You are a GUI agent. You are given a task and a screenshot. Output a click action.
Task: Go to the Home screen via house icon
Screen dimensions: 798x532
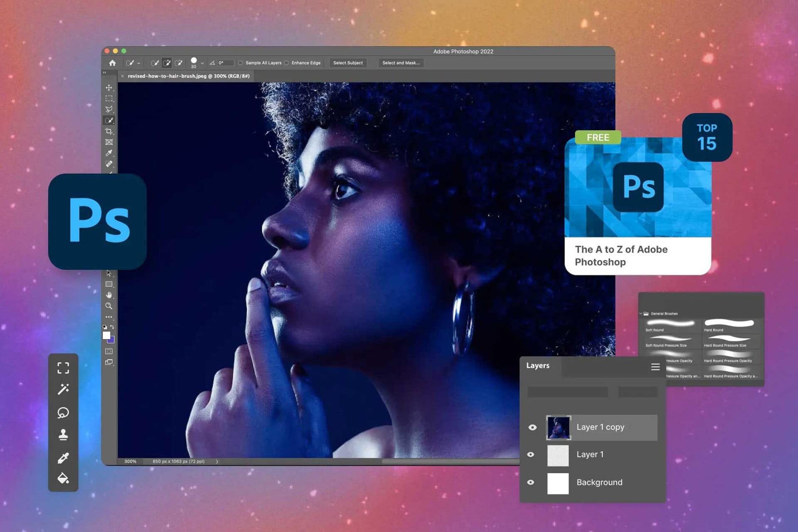(112, 63)
